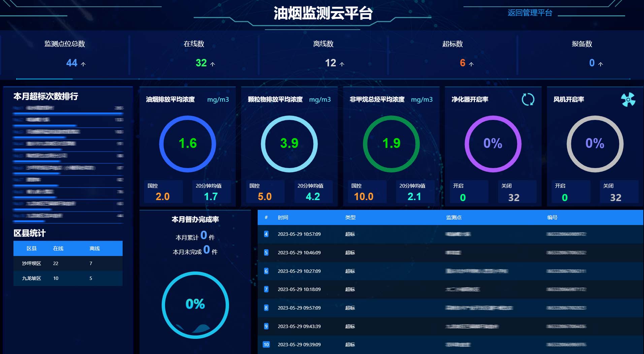Click the 1.6 oil fume concentration gauge
This screenshot has height=354, width=644.
188,144
